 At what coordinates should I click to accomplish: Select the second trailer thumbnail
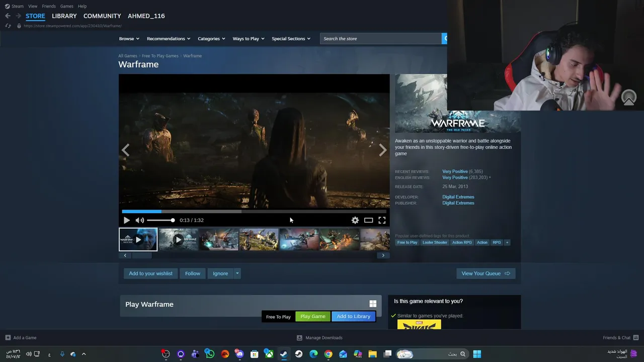pyautogui.click(x=178, y=239)
